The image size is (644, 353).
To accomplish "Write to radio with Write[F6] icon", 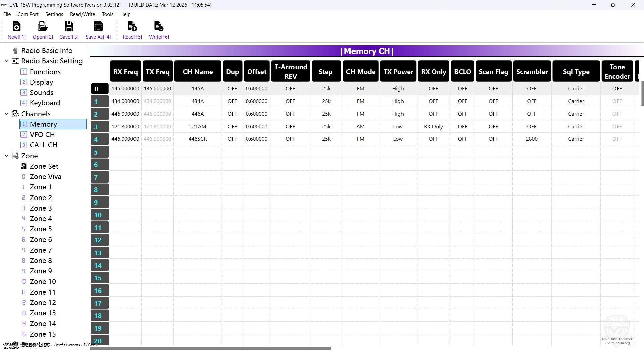I will [x=159, y=27].
